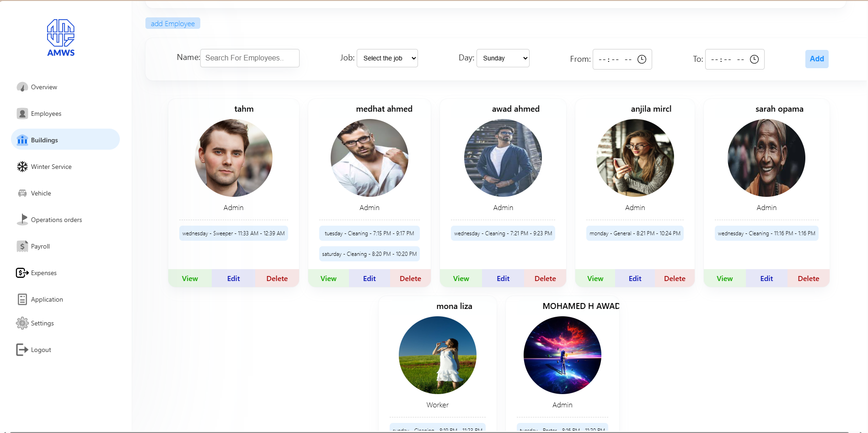Click the Operations orders flag icon
The width and height of the screenshot is (868, 433).
(22, 220)
